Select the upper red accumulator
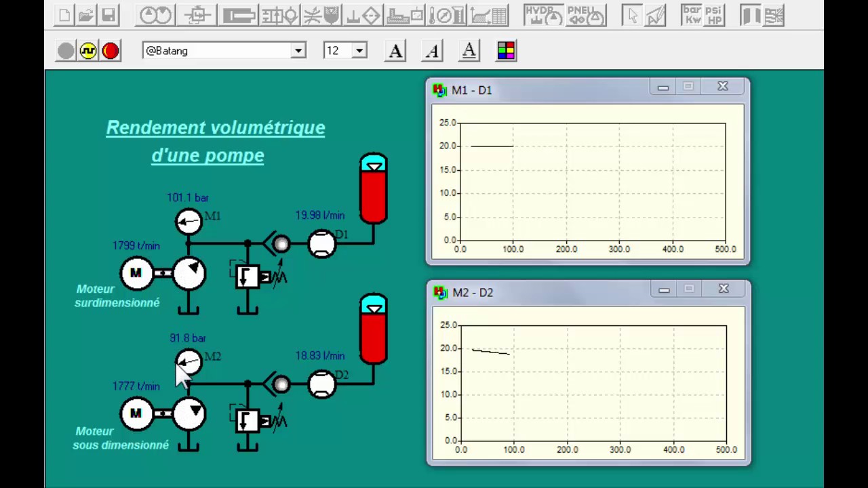The width and height of the screenshot is (868, 488). pyautogui.click(x=374, y=189)
